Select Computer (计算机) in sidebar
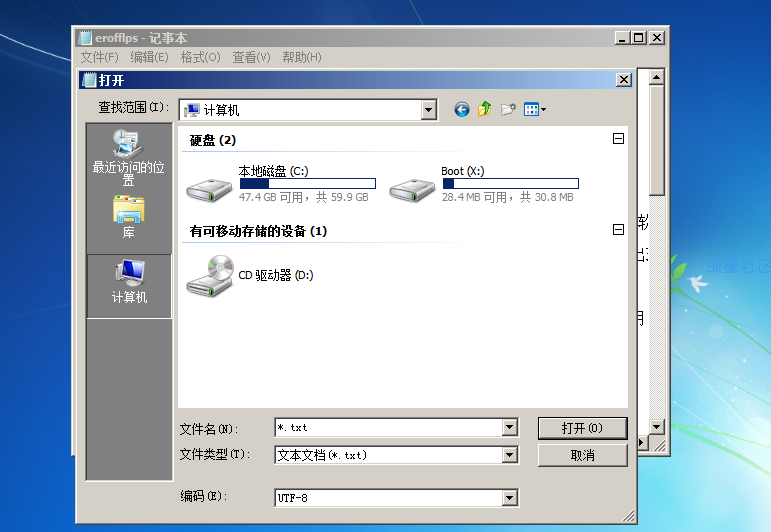 click(128, 281)
